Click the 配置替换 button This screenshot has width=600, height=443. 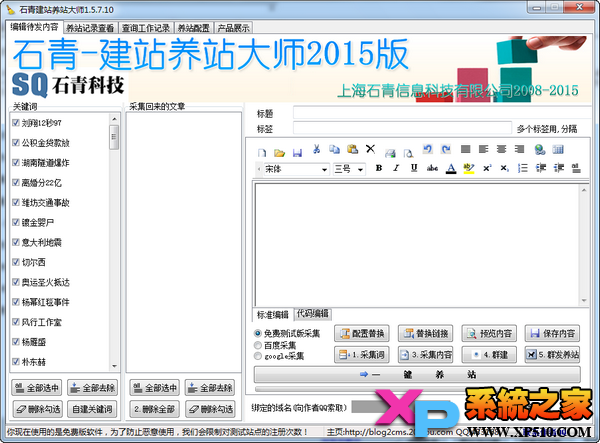[362, 334]
